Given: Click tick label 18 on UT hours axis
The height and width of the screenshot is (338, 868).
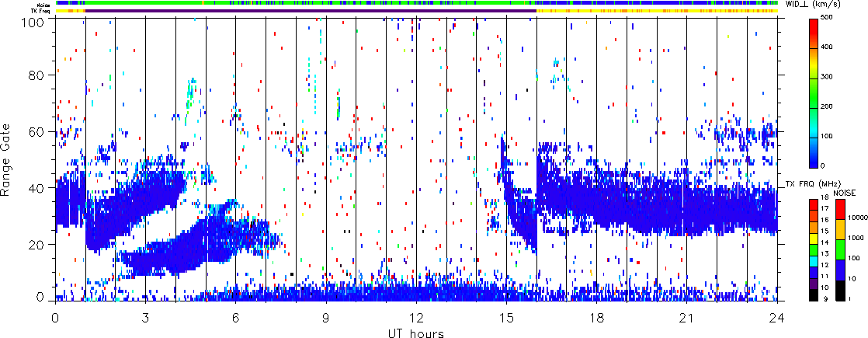Looking at the screenshot, I should click(x=597, y=318).
